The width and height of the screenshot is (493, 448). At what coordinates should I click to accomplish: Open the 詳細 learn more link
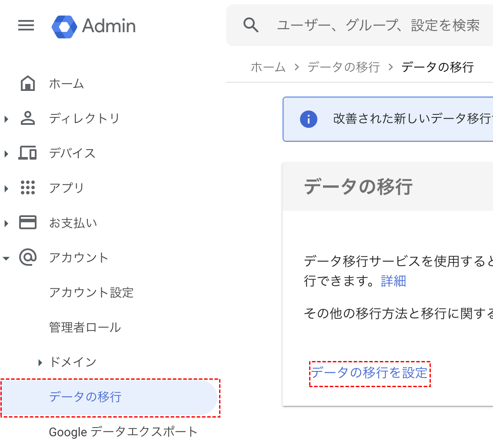pyautogui.click(x=393, y=281)
